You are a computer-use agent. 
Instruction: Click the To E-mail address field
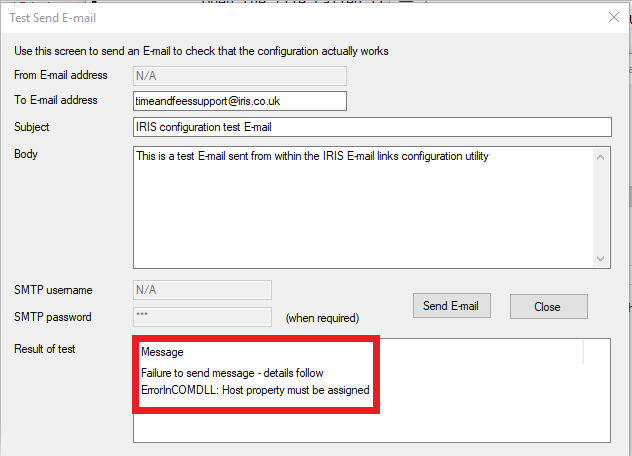click(x=239, y=101)
